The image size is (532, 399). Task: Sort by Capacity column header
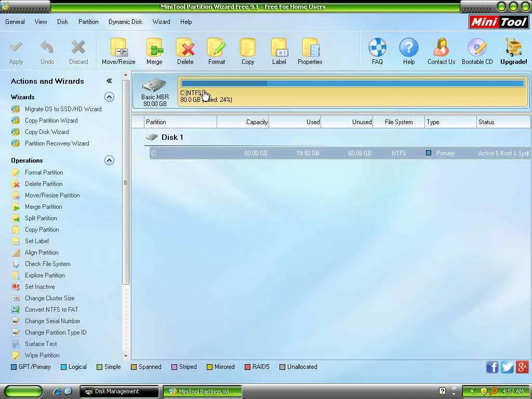tap(243, 122)
